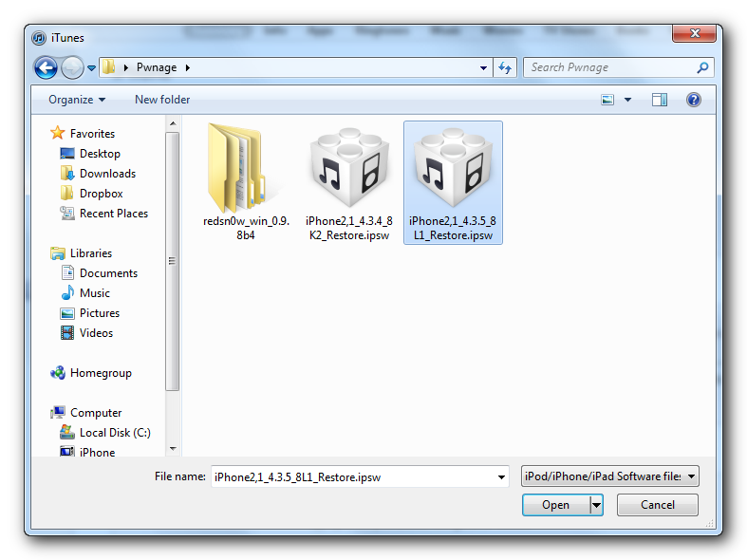747x560 pixels.
Task: Click the iTunes icon in title bar
Action: (39, 38)
